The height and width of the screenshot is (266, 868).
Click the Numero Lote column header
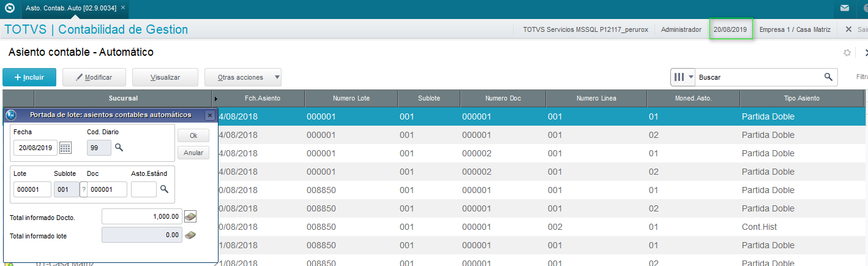pos(351,98)
